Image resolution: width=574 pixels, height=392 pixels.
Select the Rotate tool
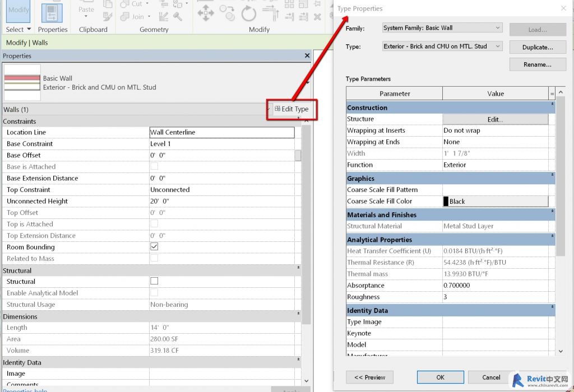[248, 13]
